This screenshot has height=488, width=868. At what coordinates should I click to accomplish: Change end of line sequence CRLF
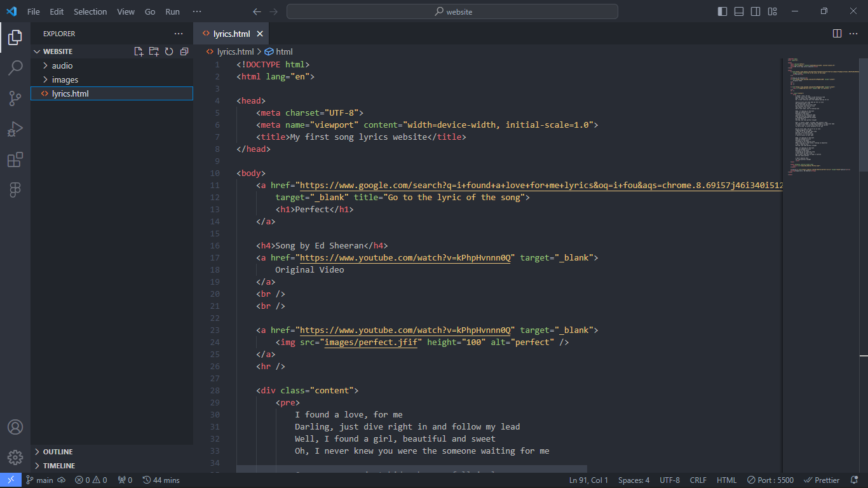click(x=698, y=480)
